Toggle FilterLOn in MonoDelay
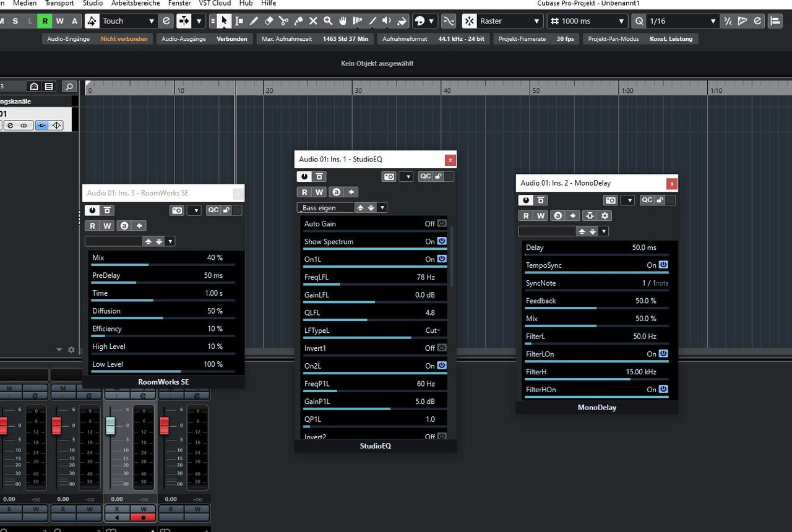792x532 pixels. pos(663,354)
